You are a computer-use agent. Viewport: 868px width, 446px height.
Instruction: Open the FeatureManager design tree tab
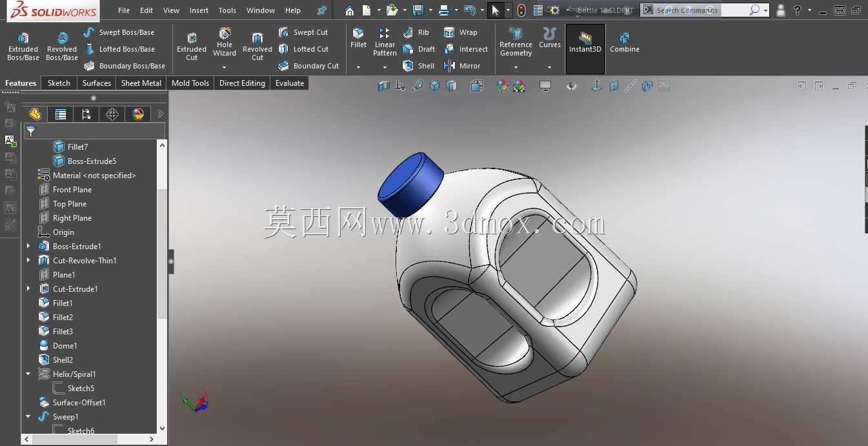tap(35, 114)
